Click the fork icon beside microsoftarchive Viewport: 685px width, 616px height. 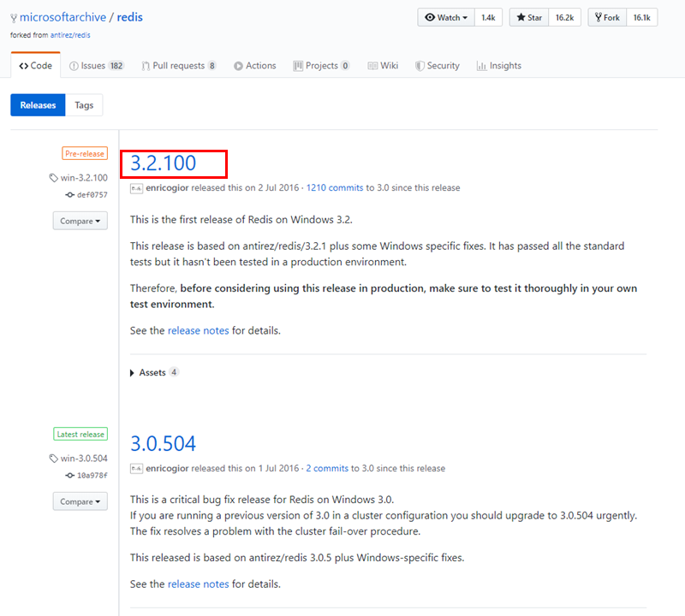pyautogui.click(x=14, y=18)
